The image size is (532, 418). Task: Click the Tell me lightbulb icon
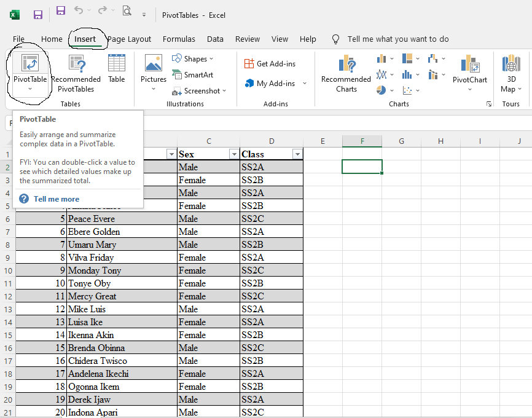click(335, 39)
